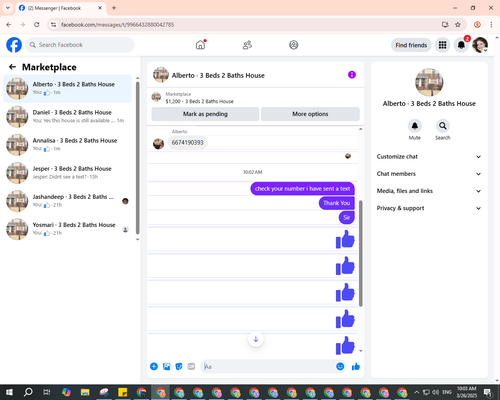Click the 'Thank You' message bubble
This screenshot has height=400, width=500.
(x=337, y=203)
